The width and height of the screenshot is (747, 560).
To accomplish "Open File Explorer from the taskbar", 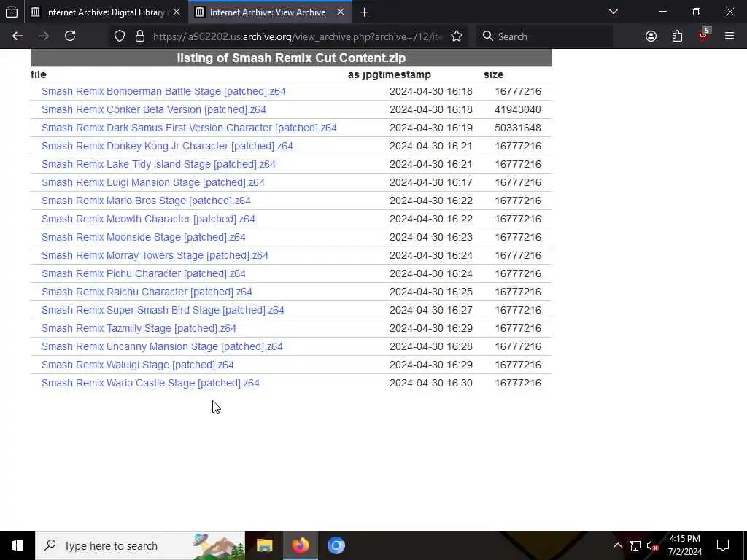I will (x=264, y=545).
